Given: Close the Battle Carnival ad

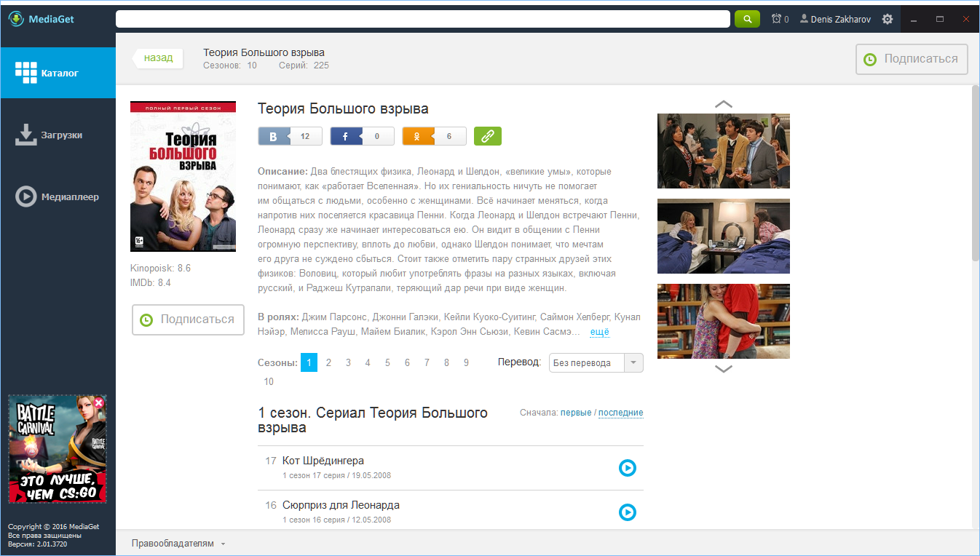Looking at the screenshot, I should point(99,402).
